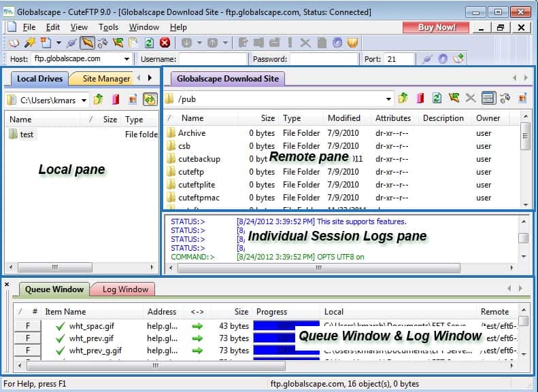This screenshot has width=538, height=392.
Task: Switch to the Log Window tab
Action: tap(125, 289)
